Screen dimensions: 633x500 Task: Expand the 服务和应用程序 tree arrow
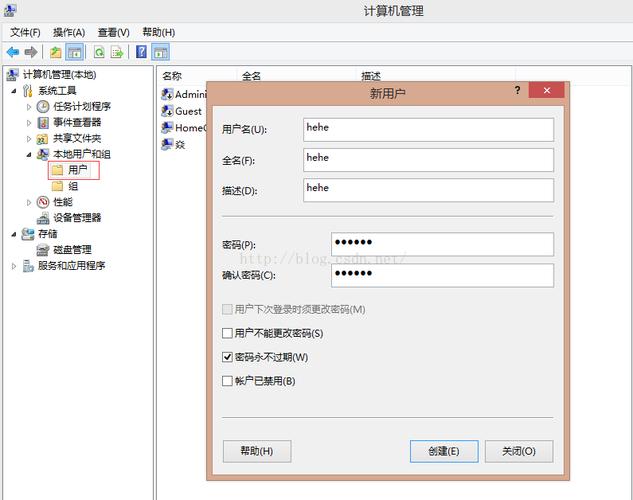[14, 266]
